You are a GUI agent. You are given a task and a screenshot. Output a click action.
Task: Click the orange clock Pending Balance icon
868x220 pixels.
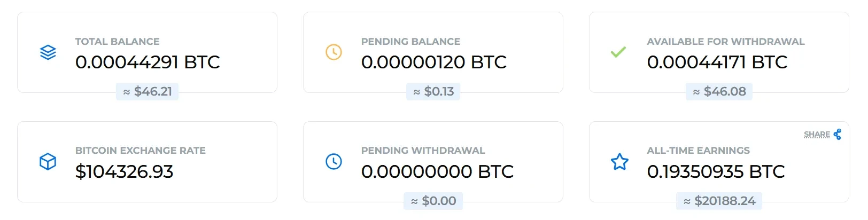[x=334, y=52]
